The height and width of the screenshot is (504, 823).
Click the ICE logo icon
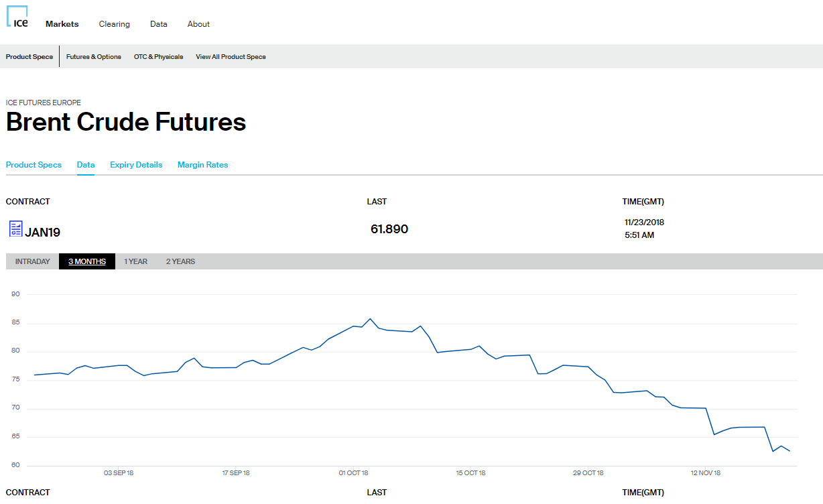pyautogui.click(x=17, y=17)
